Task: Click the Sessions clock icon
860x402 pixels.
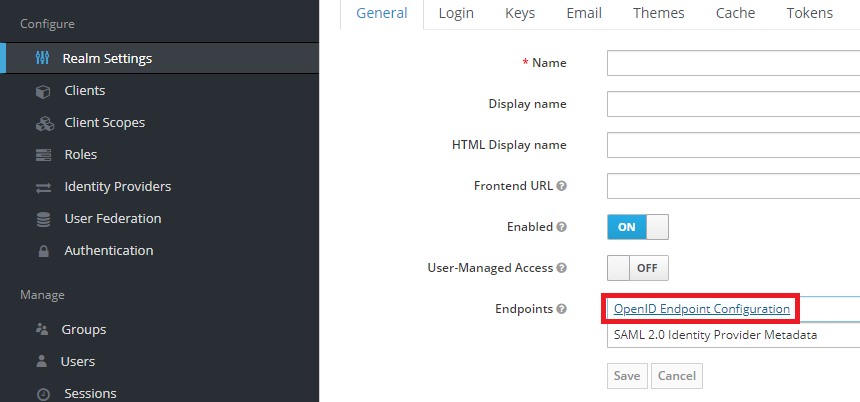Action: 43,393
